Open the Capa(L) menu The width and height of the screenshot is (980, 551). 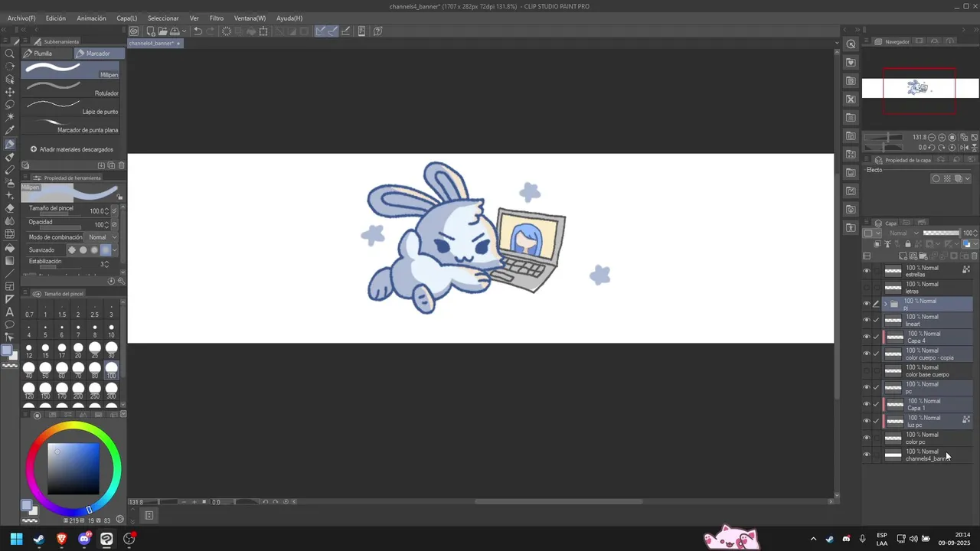tap(126, 18)
